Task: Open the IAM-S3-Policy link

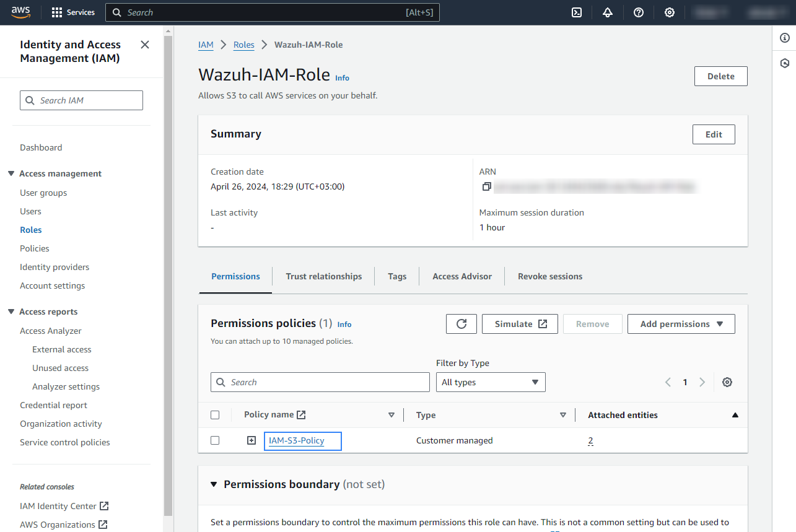Action: pyautogui.click(x=296, y=440)
